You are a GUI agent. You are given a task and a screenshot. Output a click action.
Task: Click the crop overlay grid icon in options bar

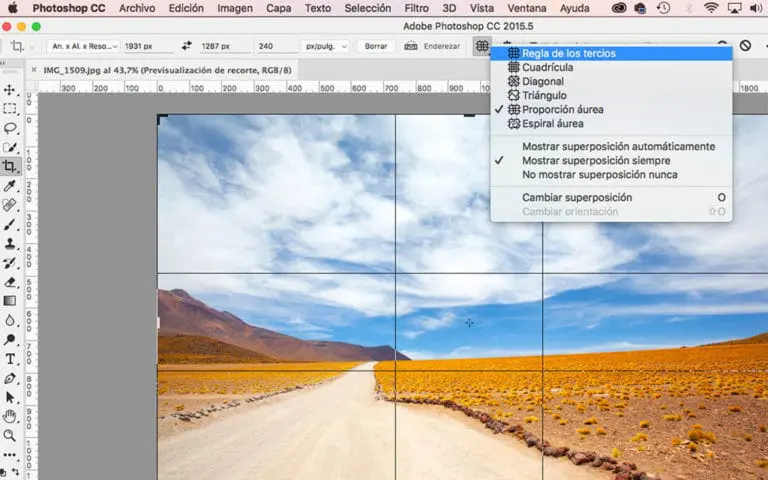482,46
